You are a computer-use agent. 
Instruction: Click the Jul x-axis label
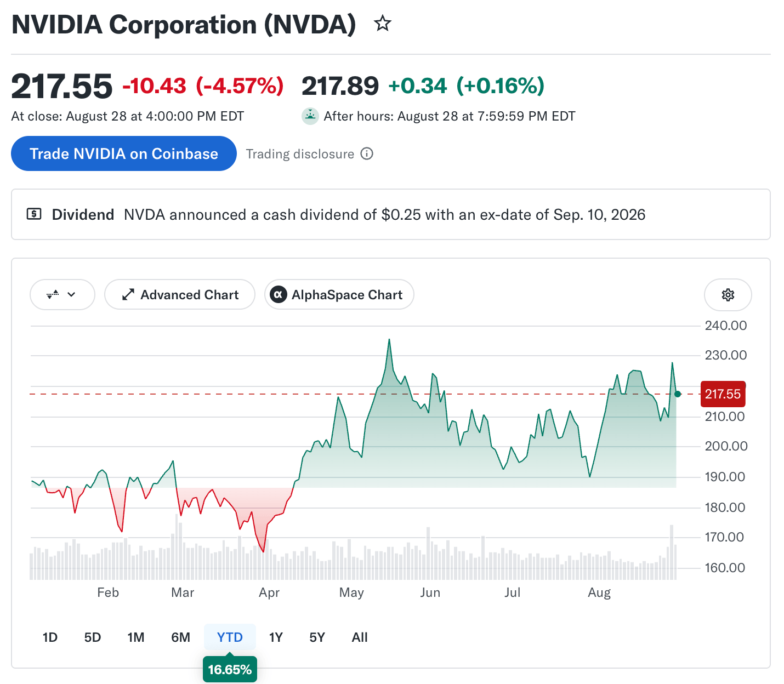click(x=513, y=592)
